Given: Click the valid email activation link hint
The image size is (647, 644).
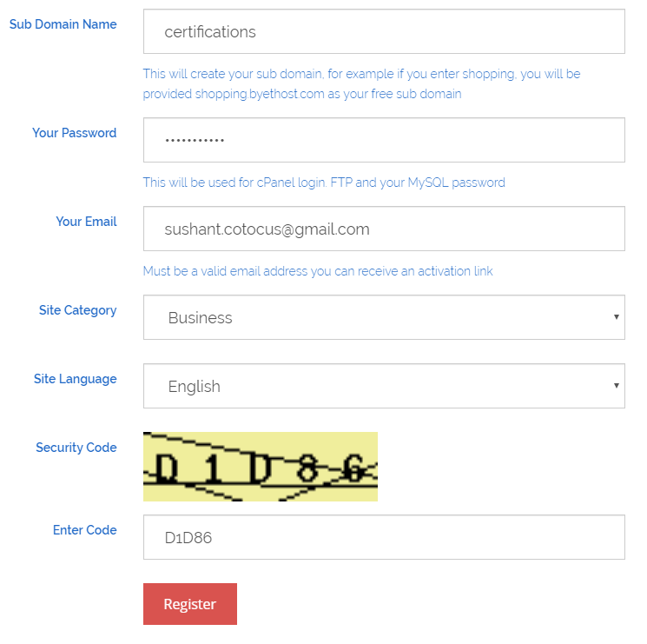Looking at the screenshot, I should coord(318,271).
